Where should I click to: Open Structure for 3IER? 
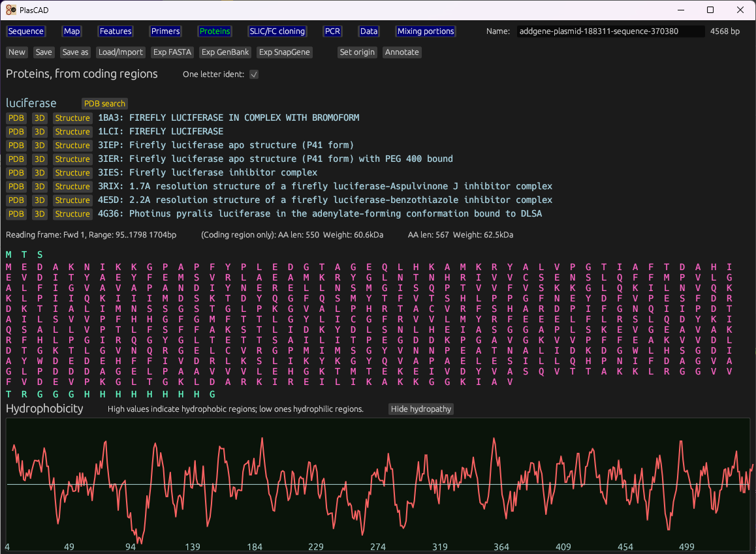[x=72, y=159]
